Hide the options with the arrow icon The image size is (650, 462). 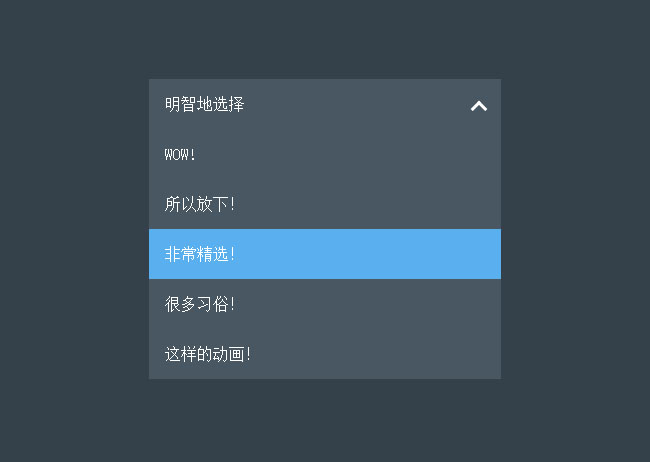pyautogui.click(x=479, y=105)
